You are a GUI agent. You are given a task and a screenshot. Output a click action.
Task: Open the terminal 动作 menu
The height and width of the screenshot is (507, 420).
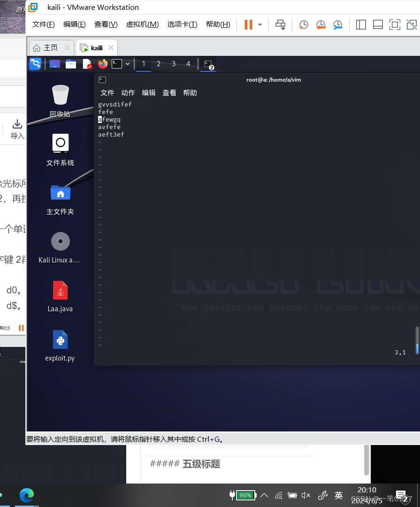pos(128,93)
